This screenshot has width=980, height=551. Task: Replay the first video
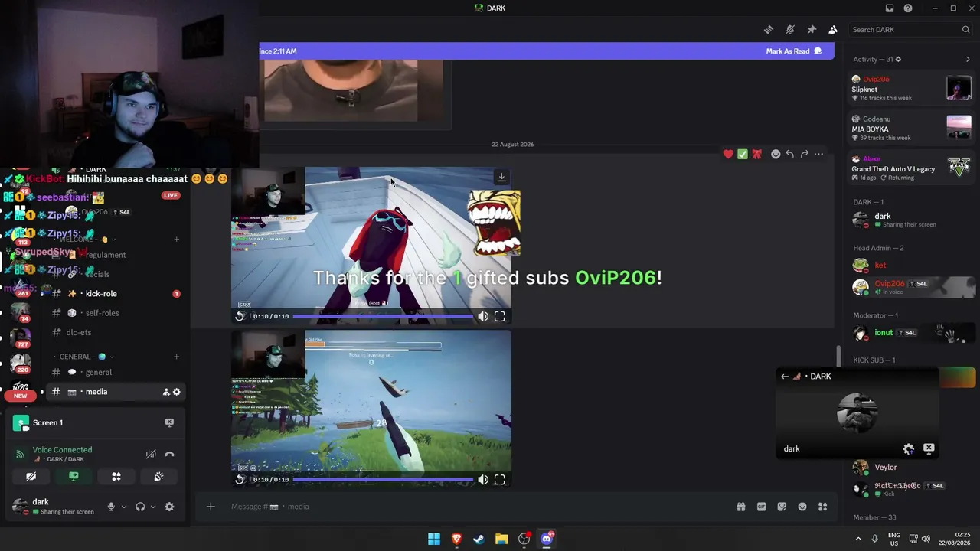point(240,316)
